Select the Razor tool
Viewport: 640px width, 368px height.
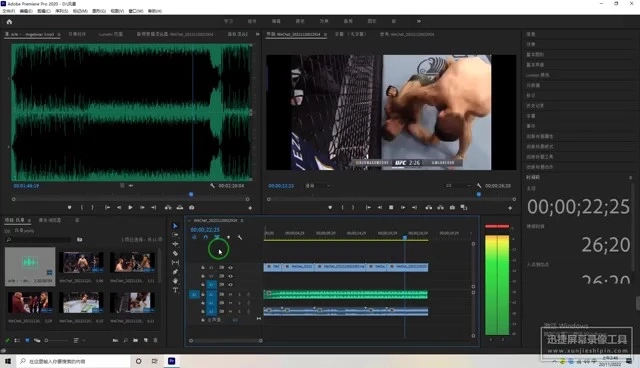176,253
